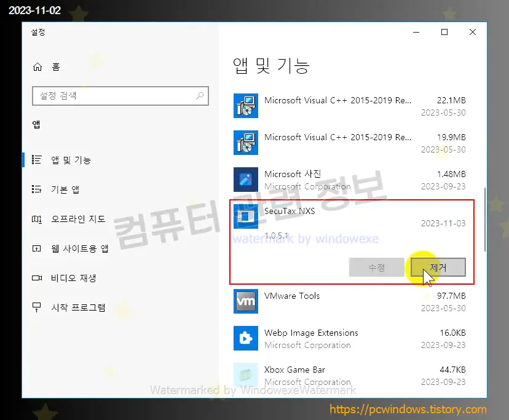
Task: Click the 19.9MB Visual C++ installer icon
Action: coord(246,143)
